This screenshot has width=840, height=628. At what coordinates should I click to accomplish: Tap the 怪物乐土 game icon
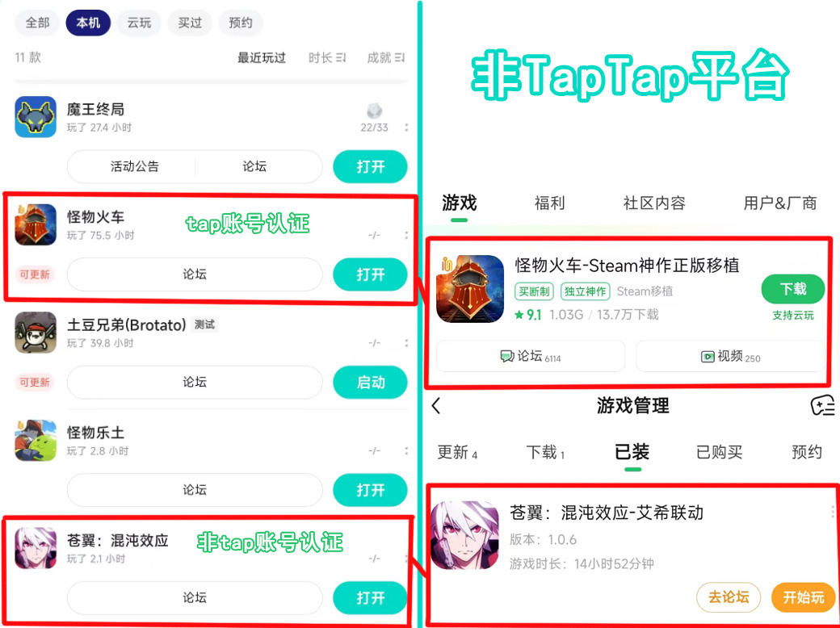tap(36, 441)
